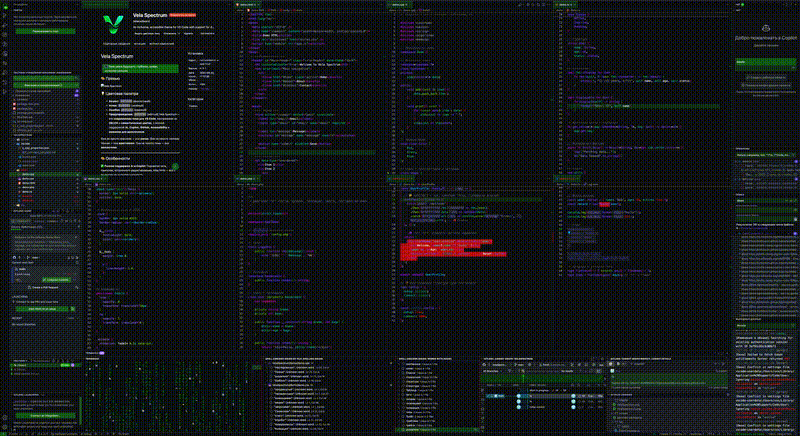Click the green callout banner in the readme
800x436 pixels.
(140, 68)
